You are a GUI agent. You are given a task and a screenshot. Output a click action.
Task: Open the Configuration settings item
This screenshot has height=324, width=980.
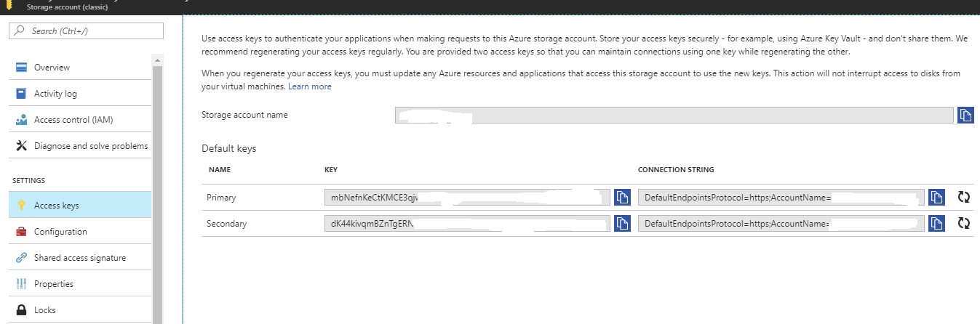pos(80,232)
